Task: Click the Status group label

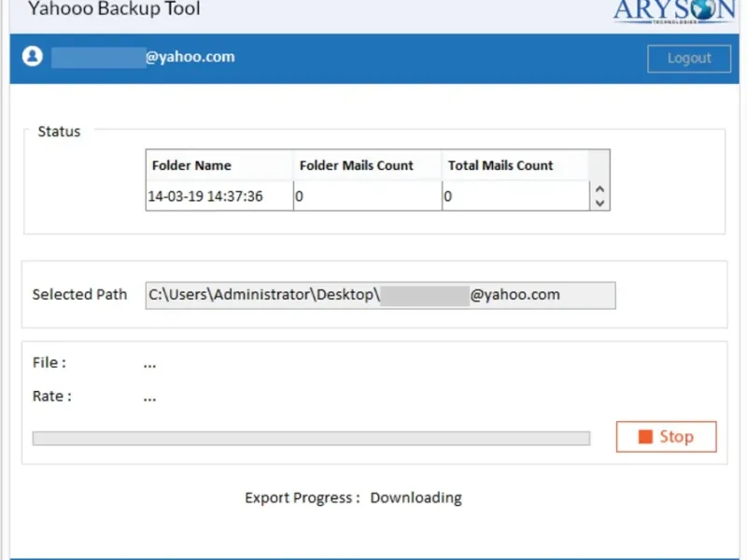Action: coord(59,132)
